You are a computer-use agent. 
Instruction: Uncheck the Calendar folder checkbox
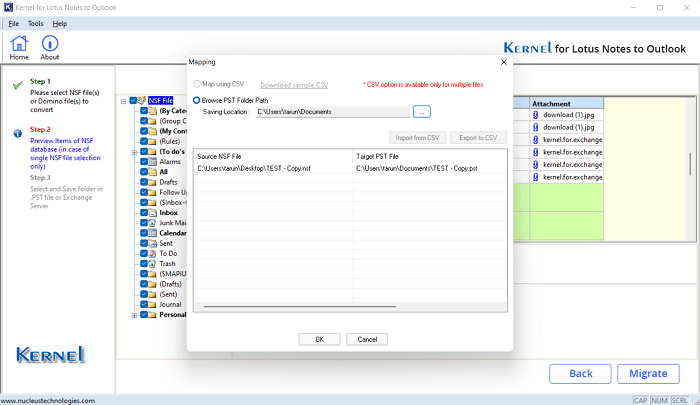tap(144, 233)
